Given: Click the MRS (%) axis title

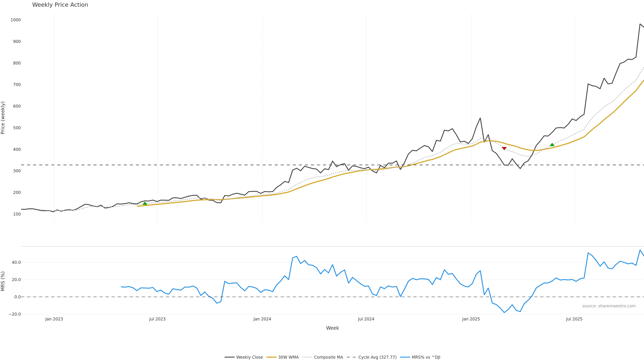Looking at the screenshot, I should point(3,281).
